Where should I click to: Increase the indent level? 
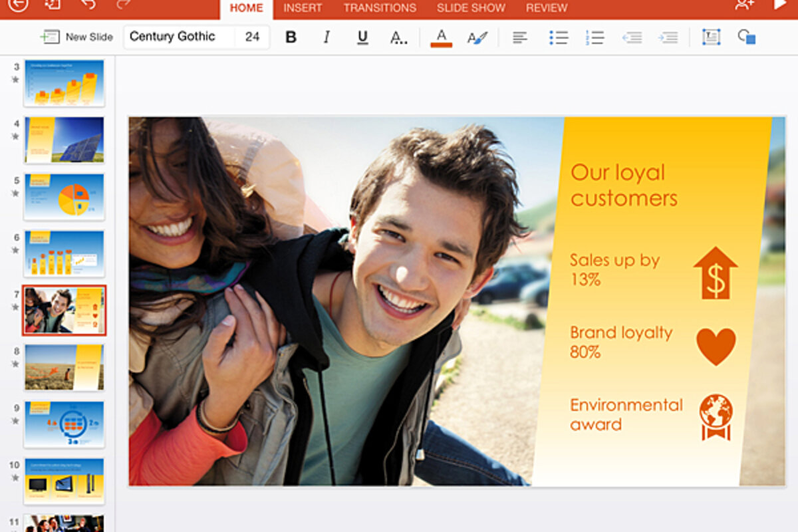[x=668, y=38]
